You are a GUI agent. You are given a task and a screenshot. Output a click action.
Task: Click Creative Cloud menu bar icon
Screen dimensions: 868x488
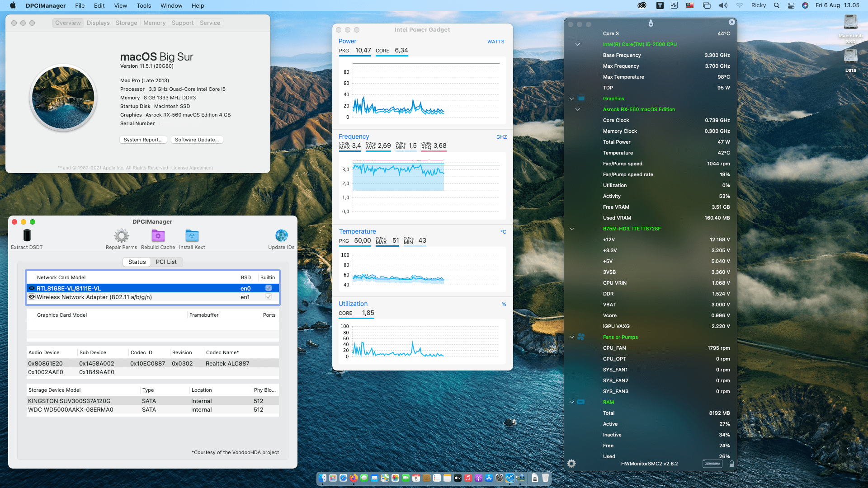(642, 5)
